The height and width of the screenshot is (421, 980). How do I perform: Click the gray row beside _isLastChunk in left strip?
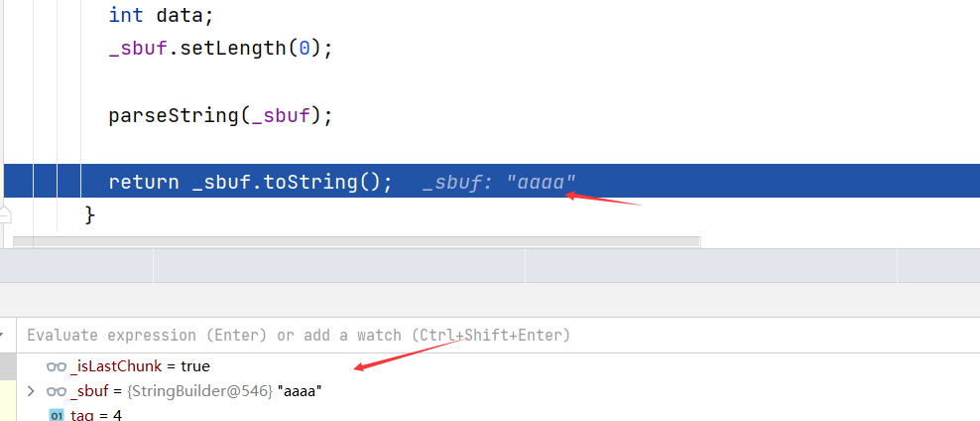pos(8,366)
